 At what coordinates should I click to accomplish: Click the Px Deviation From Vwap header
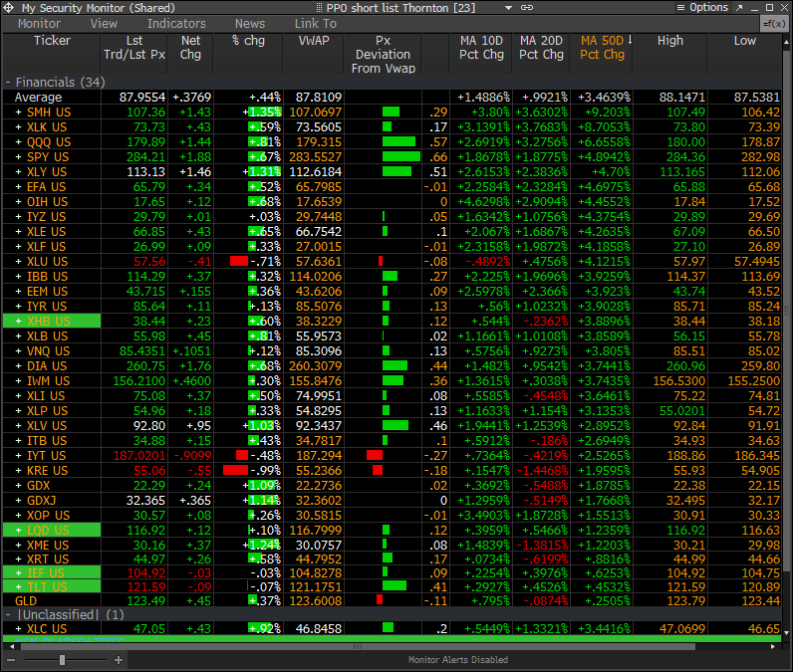pyautogui.click(x=383, y=55)
